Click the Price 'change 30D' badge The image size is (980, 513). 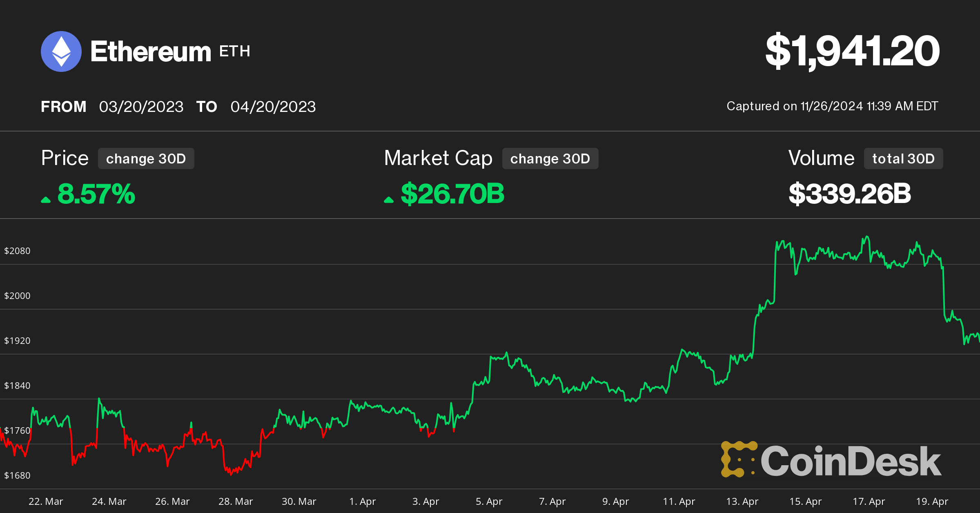pos(146,158)
